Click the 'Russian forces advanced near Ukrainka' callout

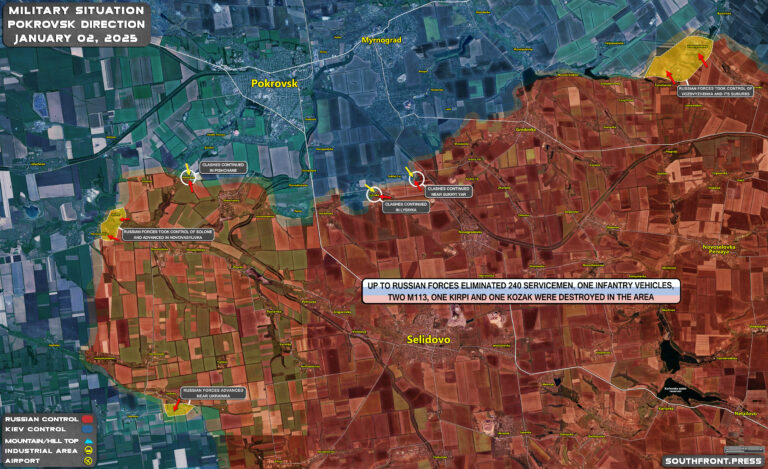[x=213, y=392]
